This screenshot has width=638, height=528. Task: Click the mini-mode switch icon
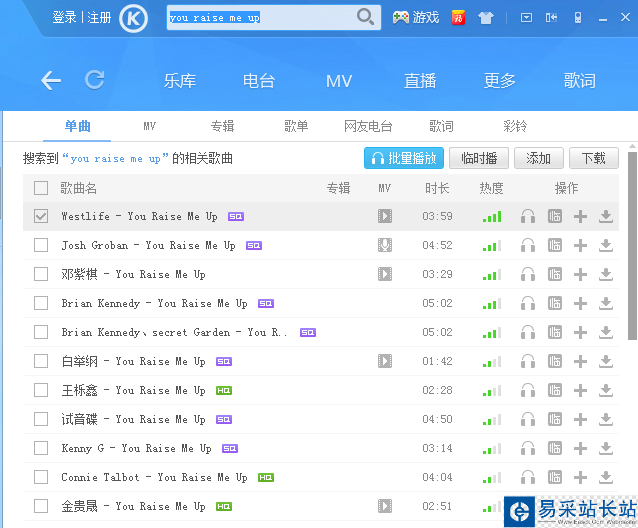pos(551,17)
